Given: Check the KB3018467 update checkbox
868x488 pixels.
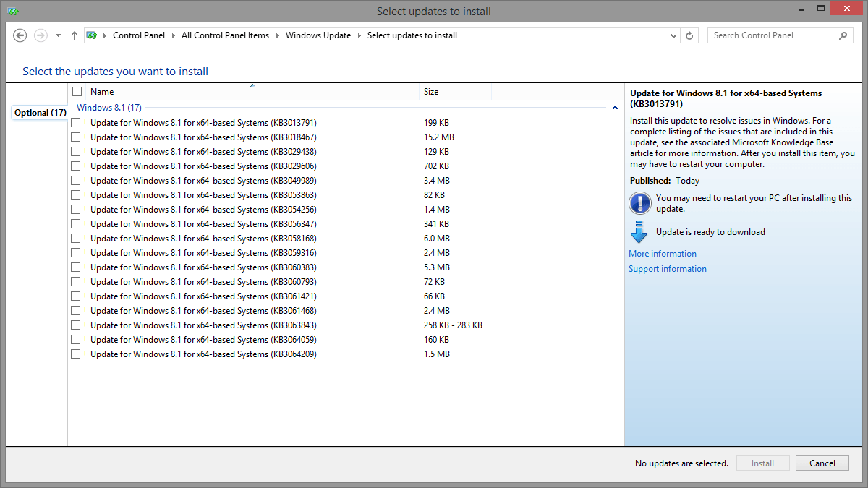Looking at the screenshot, I should coord(76,137).
